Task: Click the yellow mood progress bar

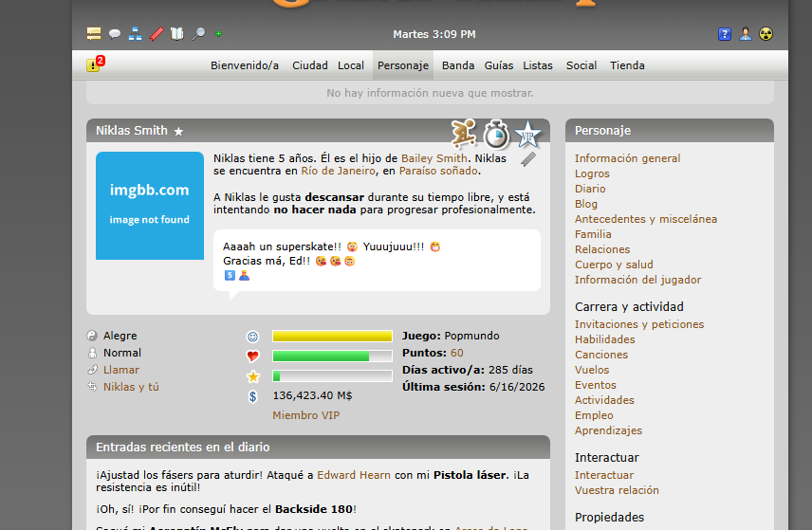Action: pyautogui.click(x=332, y=337)
